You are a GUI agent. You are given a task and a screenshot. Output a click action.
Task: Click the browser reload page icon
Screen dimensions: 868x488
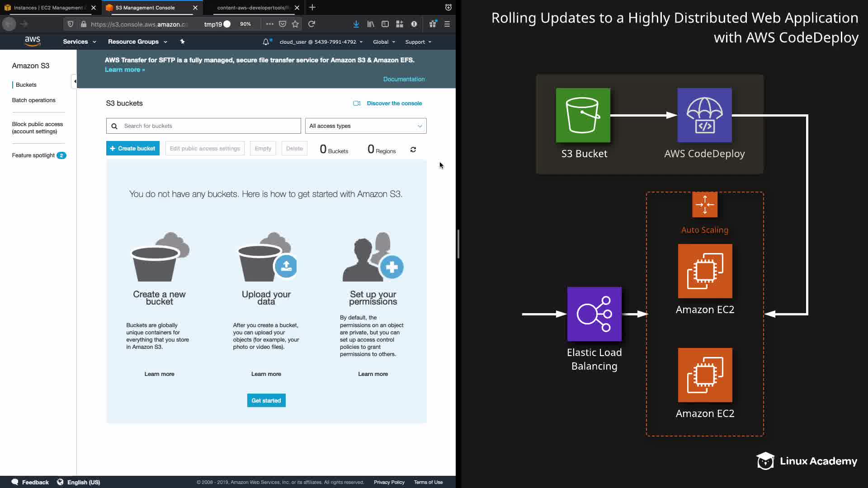coord(311,24)
